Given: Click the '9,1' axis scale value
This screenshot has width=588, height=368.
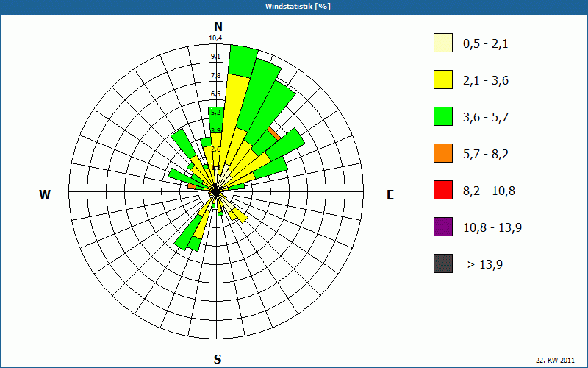Looking at the screenshot, I should coord(215,57).
